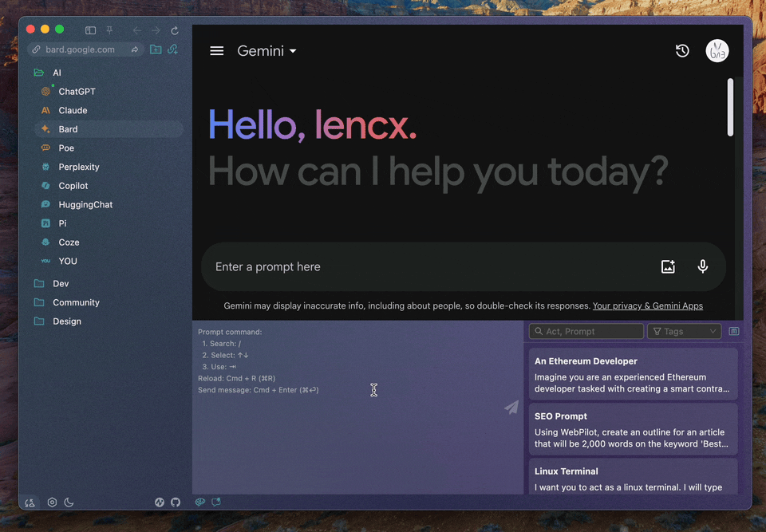Click the share arrow in the URL bar

(x=135, y=49)
